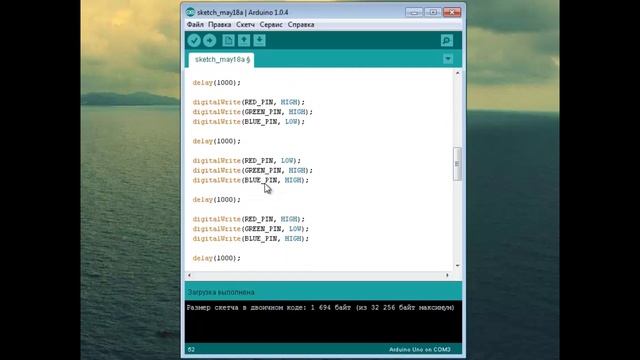Open the Файл menu
The width and height of the screenshot is (640, 360).
pyautogui.click(x=195, y=24)
